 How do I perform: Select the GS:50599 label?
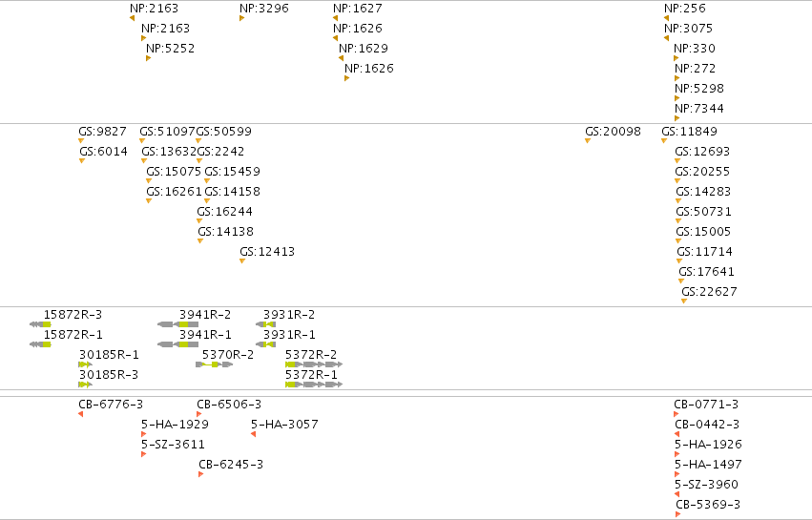[x=223, y=131]
